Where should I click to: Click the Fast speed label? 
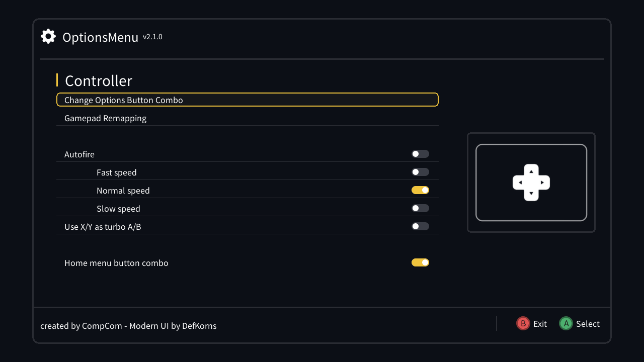click(x=117, y=172)
